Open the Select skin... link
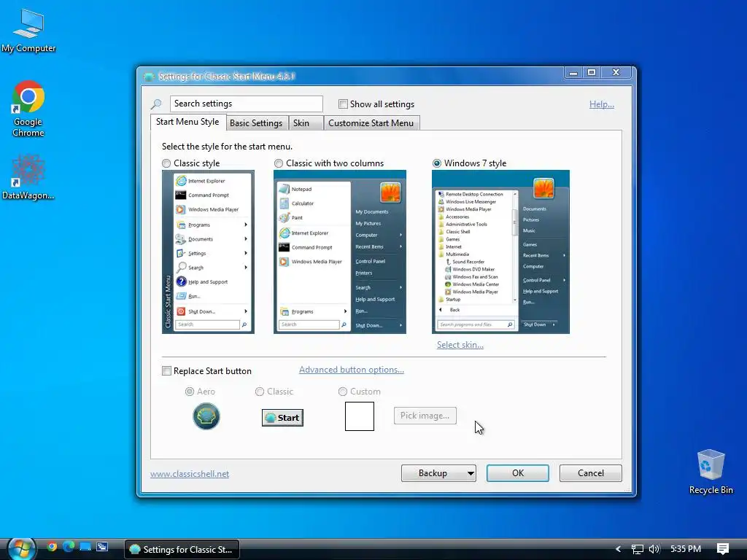Screen dimensions: 747x560 click(460, 345)
